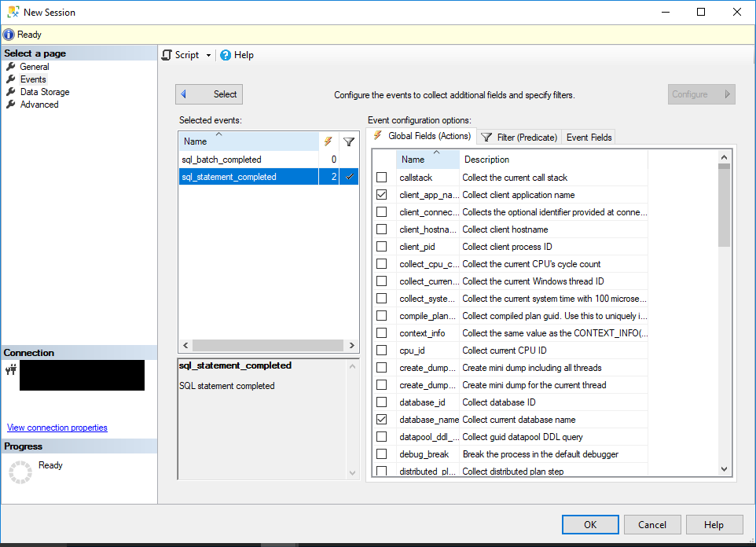756x547 pixels.
Task: Open Help using the toolbar help icon
Action: click(x=226, y=55)
